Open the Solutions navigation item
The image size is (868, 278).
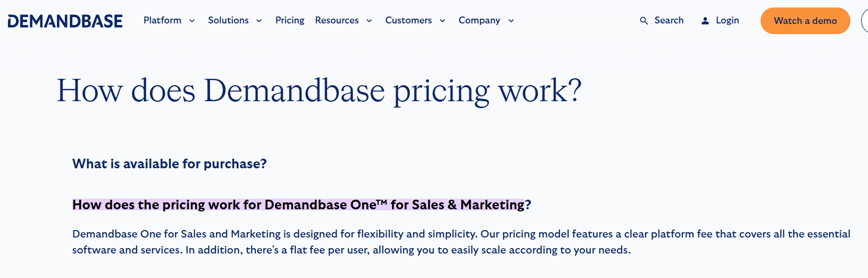pyautogui.click(x=228, y=20)
